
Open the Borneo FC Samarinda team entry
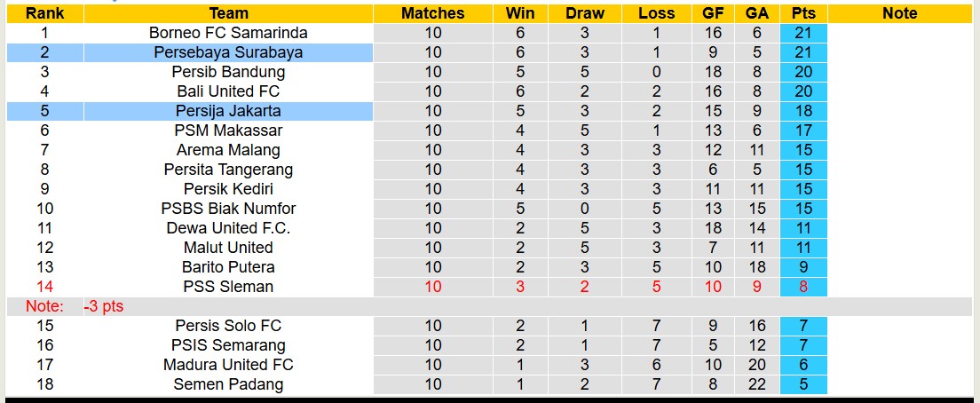[228, 33]
